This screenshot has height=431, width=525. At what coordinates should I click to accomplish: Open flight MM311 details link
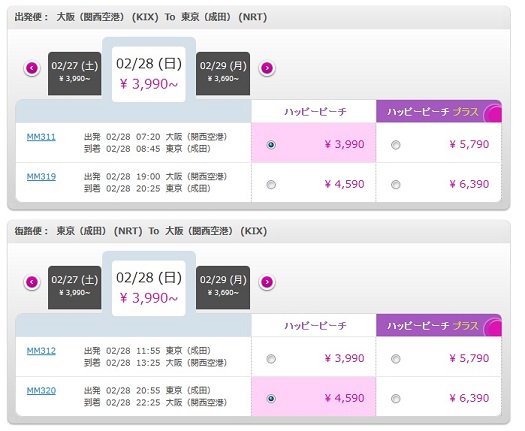click(41, 137)
